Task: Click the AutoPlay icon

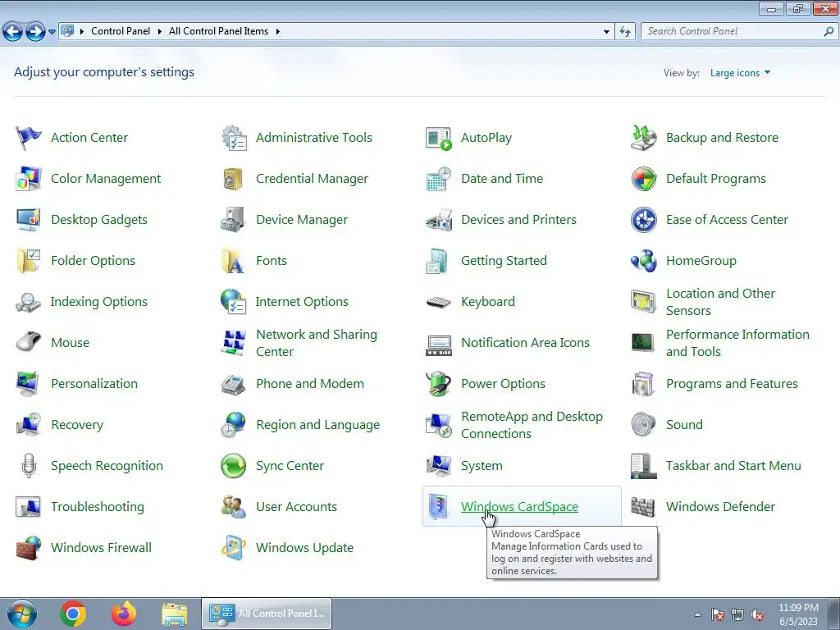Action: pos(439,138)
